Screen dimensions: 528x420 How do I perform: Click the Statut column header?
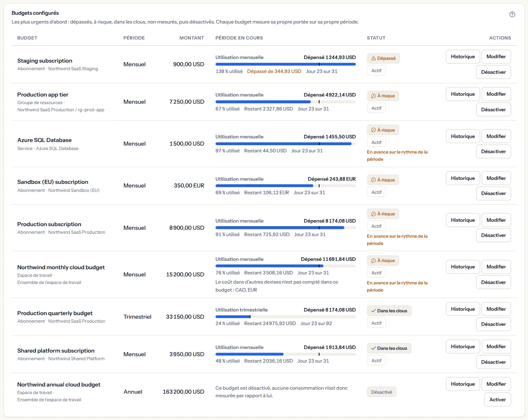376,38
